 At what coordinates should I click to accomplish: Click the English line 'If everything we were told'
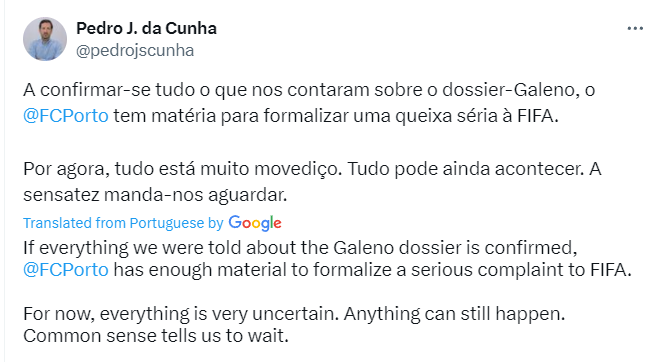[300, 248]
